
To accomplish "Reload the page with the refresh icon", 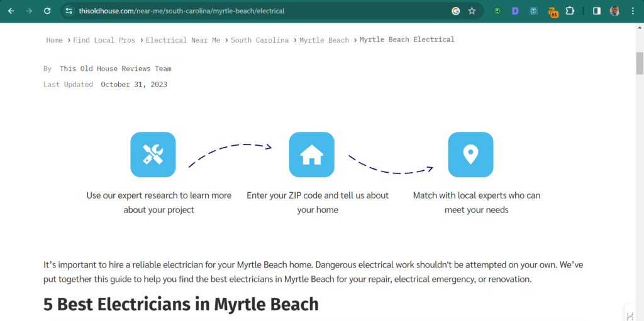I will [47, 11].
